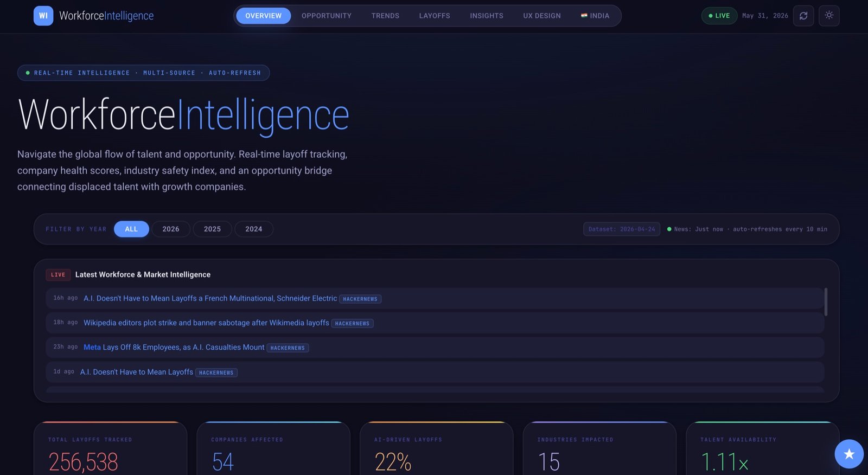Click the '23h ago' timestamp
This screenshot has width=868, height=475.
coord(66,347)
